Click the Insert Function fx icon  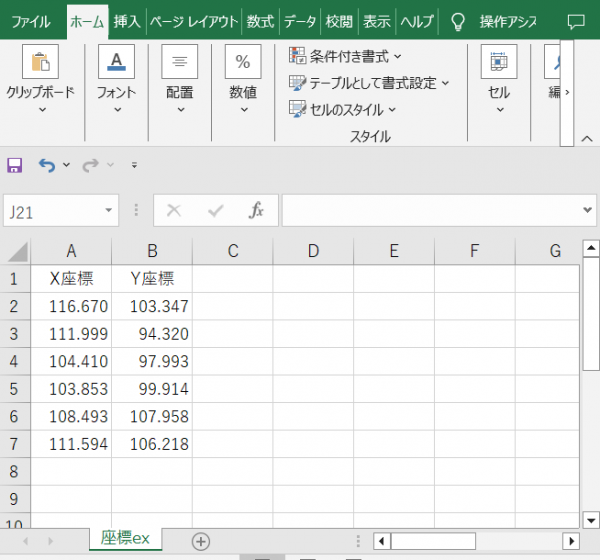point(256,210)
